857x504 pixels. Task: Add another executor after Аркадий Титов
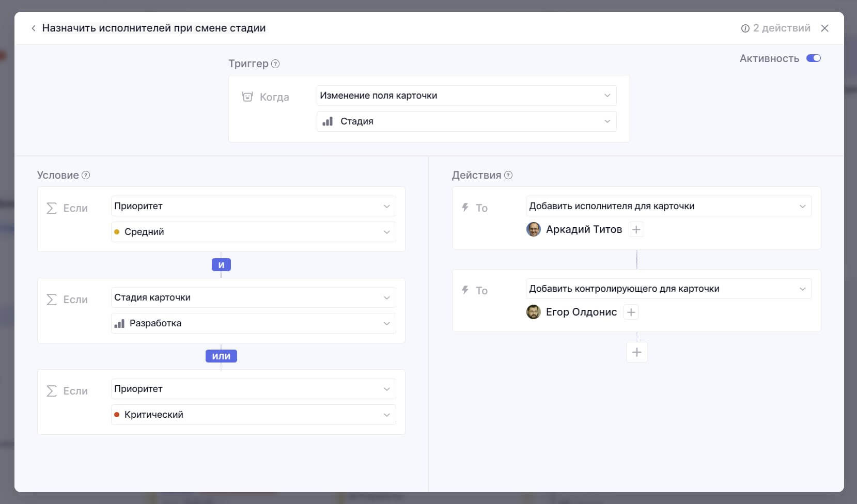tap(636, 230)
